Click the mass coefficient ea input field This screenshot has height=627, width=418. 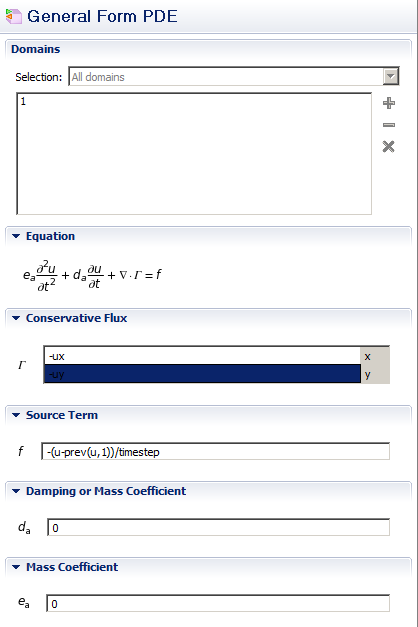[218, 603]
